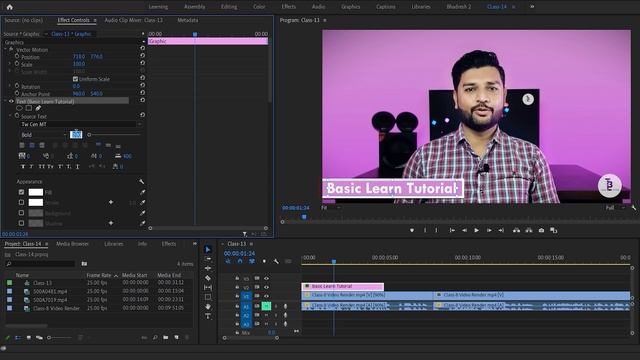Uncheck Uniform Scale checkbox
The height and width of the screenshot is (360, 640).
pyautogui.click(x=75, y=79)
